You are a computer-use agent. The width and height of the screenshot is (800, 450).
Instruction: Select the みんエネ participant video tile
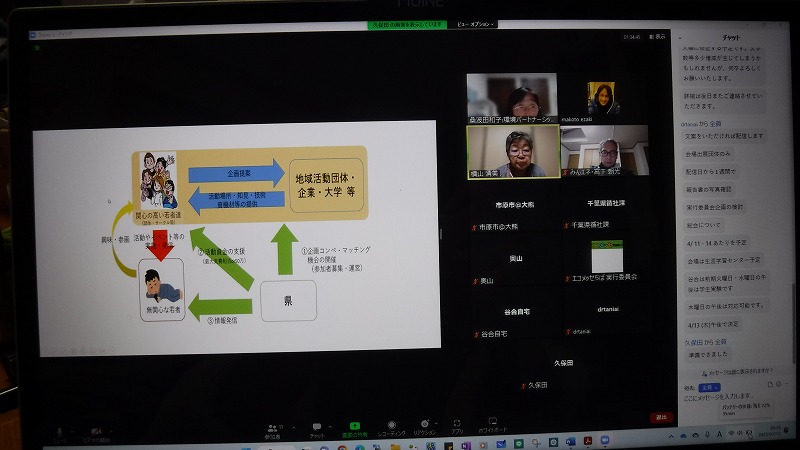click(605, 151)
